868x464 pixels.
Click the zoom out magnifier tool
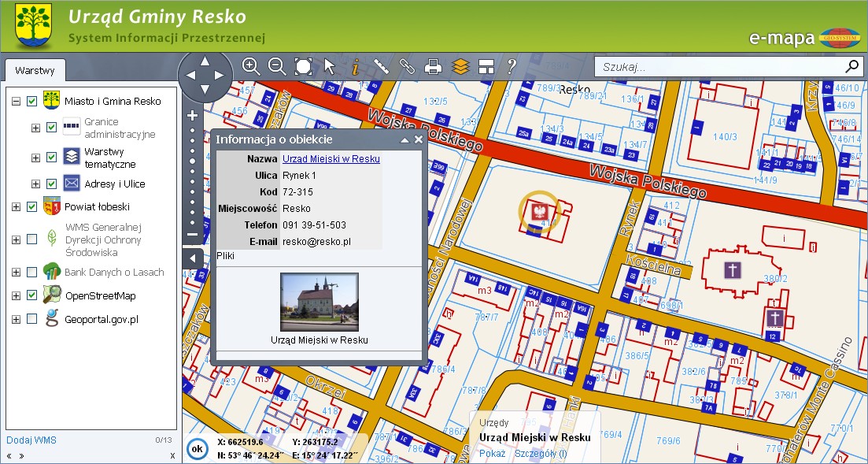coord(277,66)
